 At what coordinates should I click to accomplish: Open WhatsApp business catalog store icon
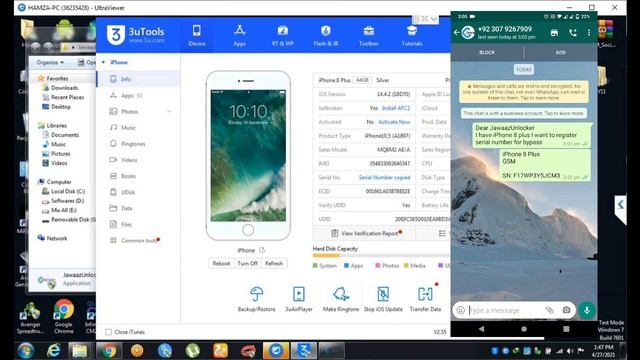click(x=554, y=33)
